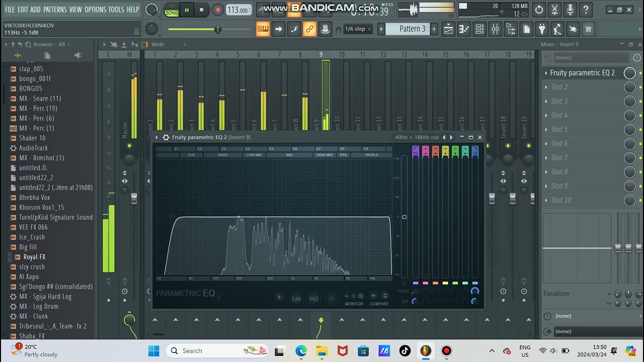Select the minus MONITOR option in EQ

coord(347,296)
